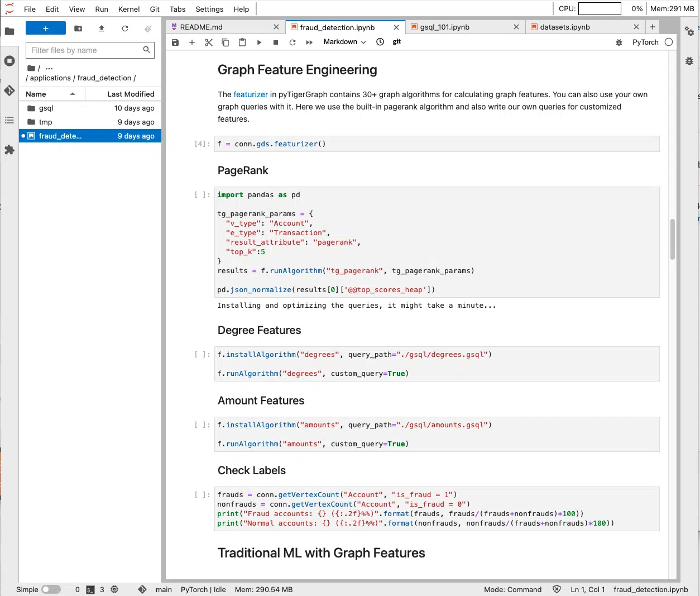Sort files by Last Modified column
This screenshot has width=700, height=596.
coord(123,94)
